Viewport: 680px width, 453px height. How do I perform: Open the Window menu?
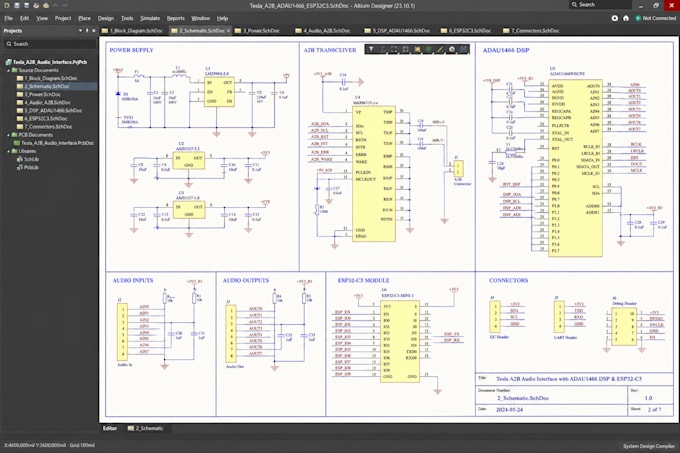[x=200, y=18]
